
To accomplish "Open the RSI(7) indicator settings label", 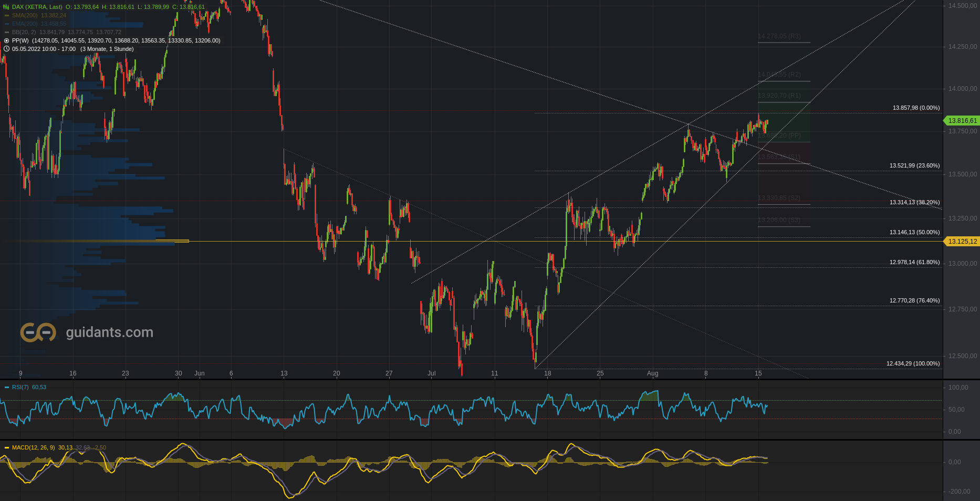I will coord(20,388).
